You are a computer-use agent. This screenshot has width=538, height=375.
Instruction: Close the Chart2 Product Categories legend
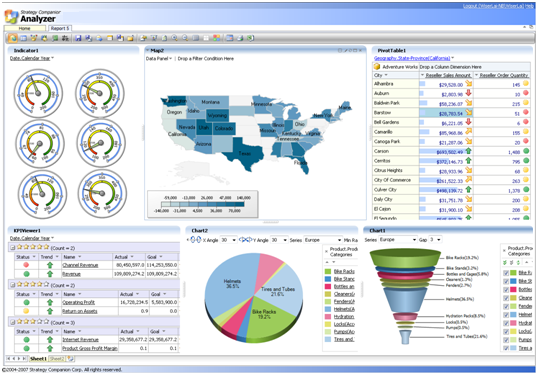[326, 251]
